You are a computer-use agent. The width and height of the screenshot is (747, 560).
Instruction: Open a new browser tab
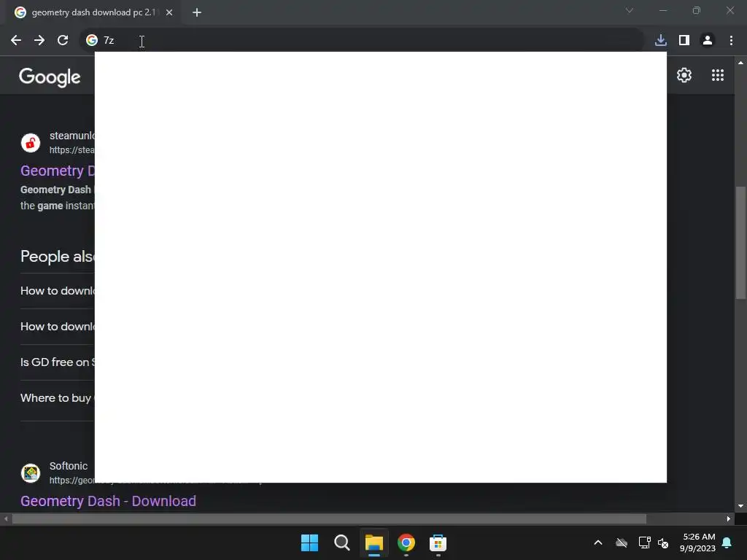197,12
